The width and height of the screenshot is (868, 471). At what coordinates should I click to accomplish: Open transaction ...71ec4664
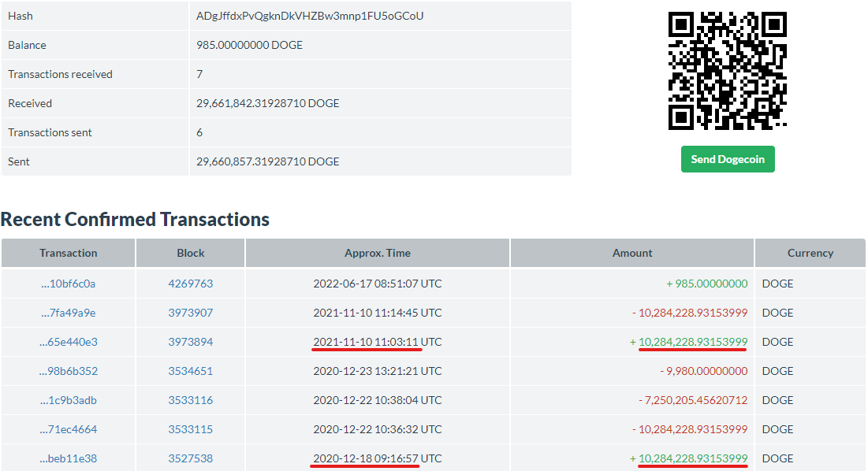tap(68, 429)
